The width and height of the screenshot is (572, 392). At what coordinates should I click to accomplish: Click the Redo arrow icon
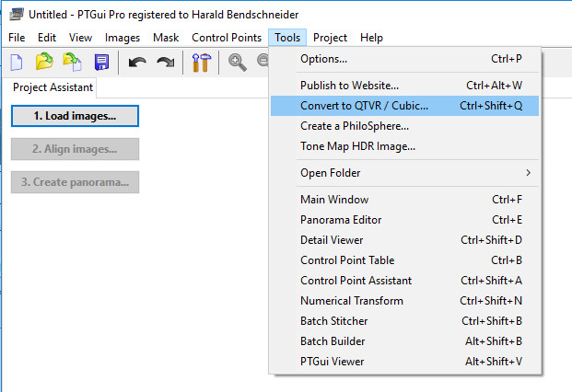pyautogui.click(x=166, y=63)
